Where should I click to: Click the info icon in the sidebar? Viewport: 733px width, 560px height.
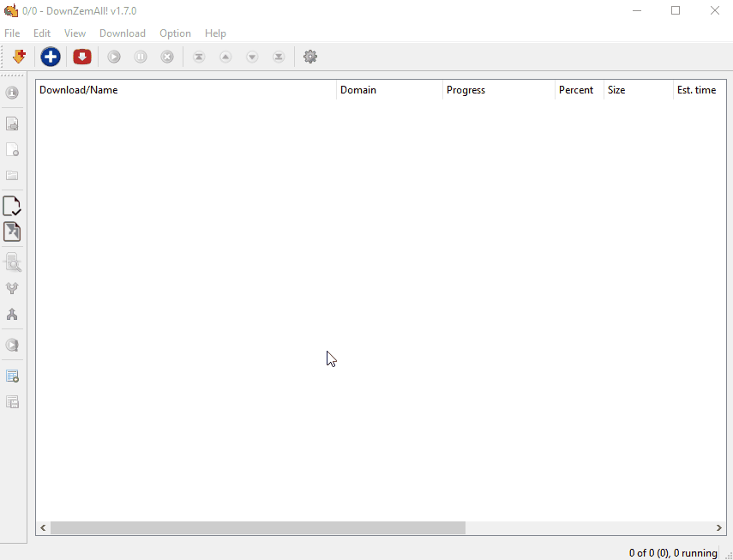[12, 93]
